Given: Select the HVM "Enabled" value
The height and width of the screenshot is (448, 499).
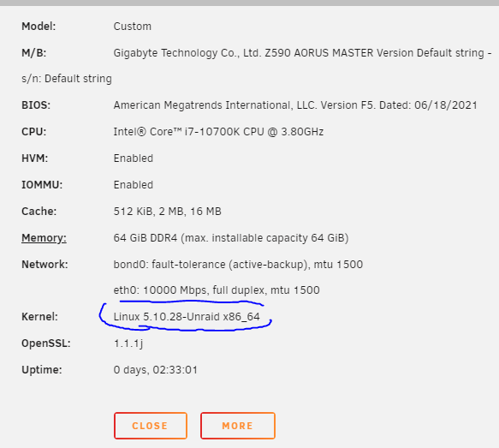Looking at the screenshot, I should (134, 158).
